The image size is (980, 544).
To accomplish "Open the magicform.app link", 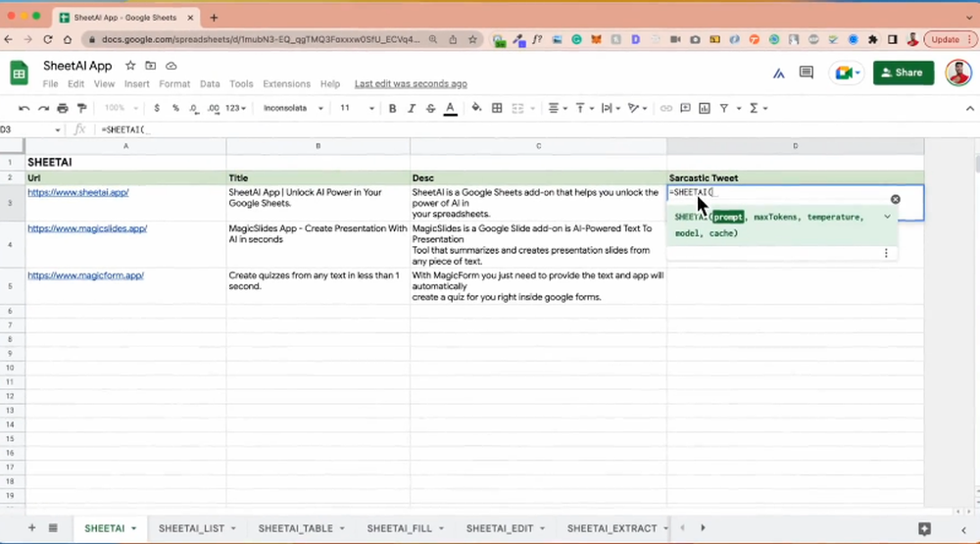I will (85, 275).
